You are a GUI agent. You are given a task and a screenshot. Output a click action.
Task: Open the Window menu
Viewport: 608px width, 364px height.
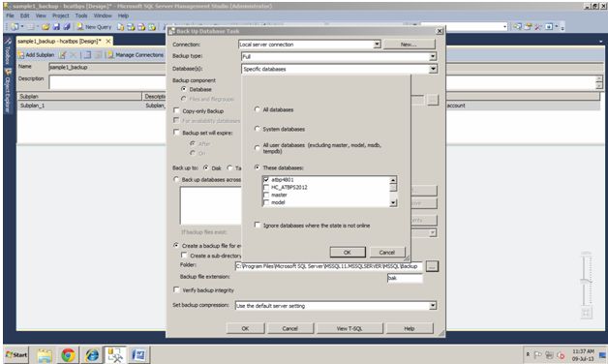[x=103, y=15]
